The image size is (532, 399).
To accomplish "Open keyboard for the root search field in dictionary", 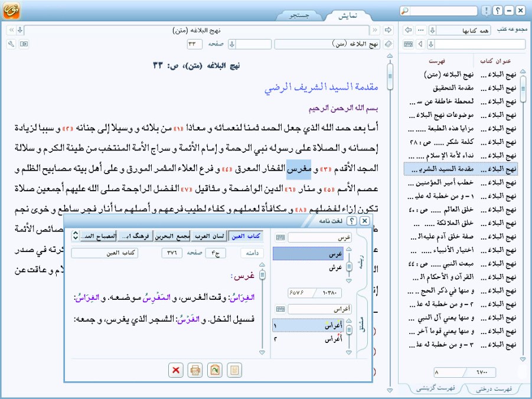I will pos(280,237).
